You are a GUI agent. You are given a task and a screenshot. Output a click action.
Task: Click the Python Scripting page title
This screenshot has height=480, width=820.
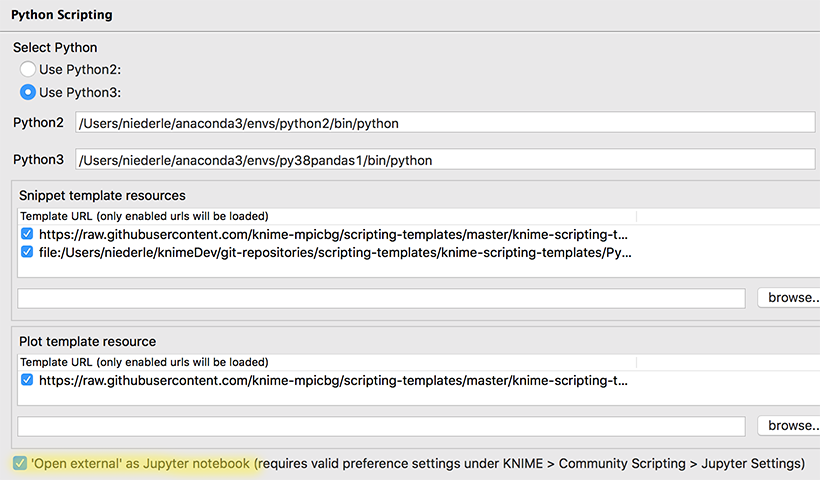coord(62,15)
